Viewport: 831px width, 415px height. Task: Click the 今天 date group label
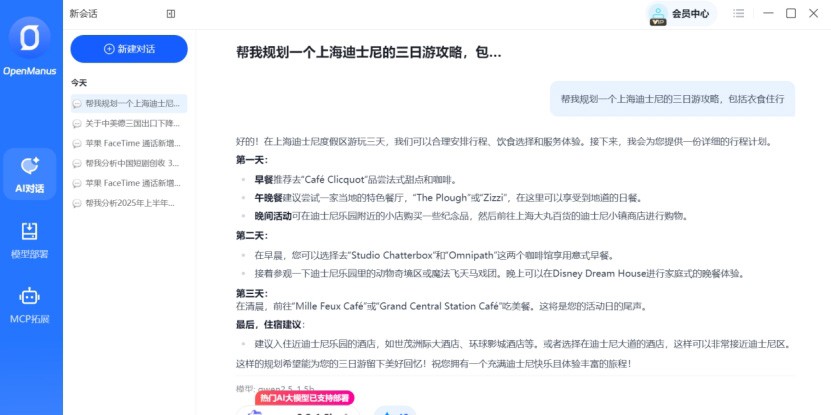79,82
